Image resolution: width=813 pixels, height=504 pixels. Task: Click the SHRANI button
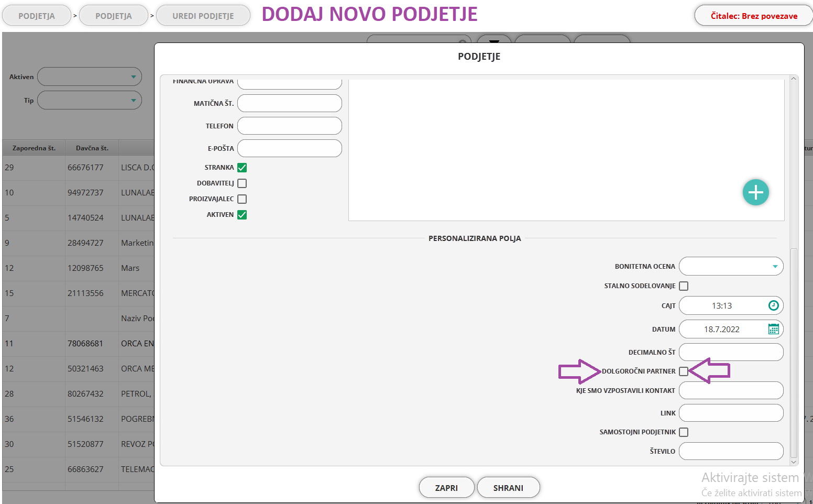pyautogui.click(x=508, y=488)
